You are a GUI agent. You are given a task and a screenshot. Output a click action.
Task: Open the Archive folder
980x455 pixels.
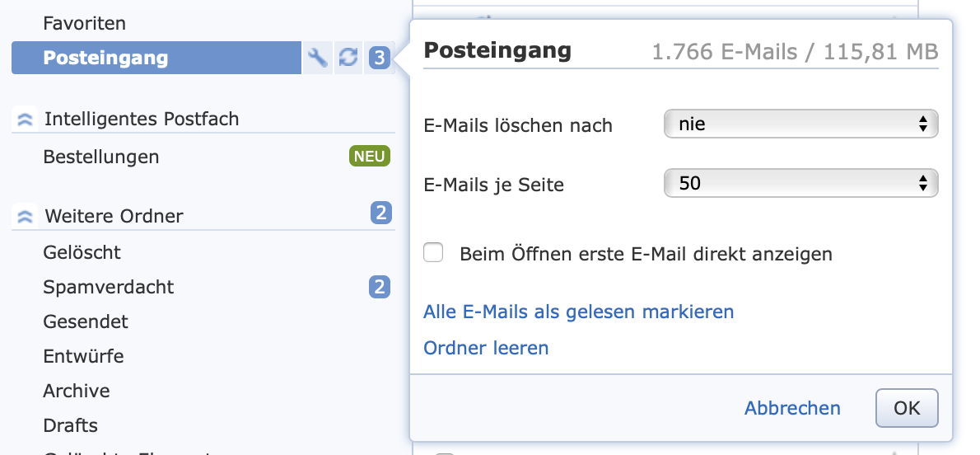tap(77, 391)
